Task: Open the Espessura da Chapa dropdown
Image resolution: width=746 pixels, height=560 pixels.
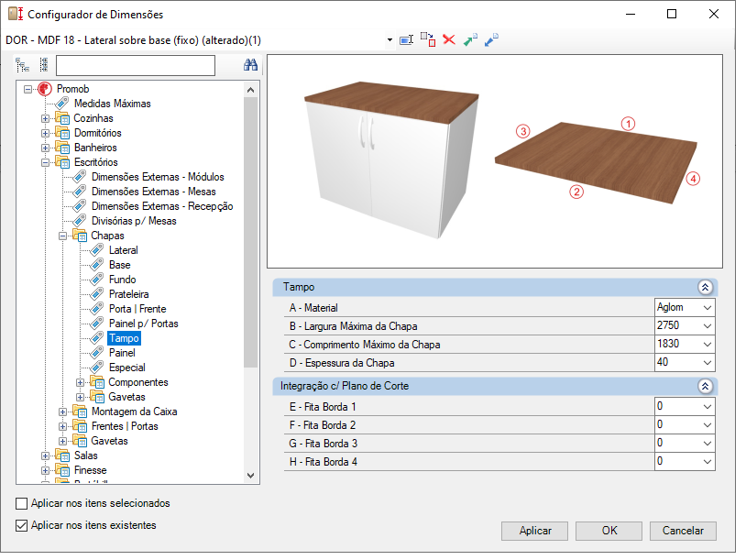Action: (x=707, y=363)
